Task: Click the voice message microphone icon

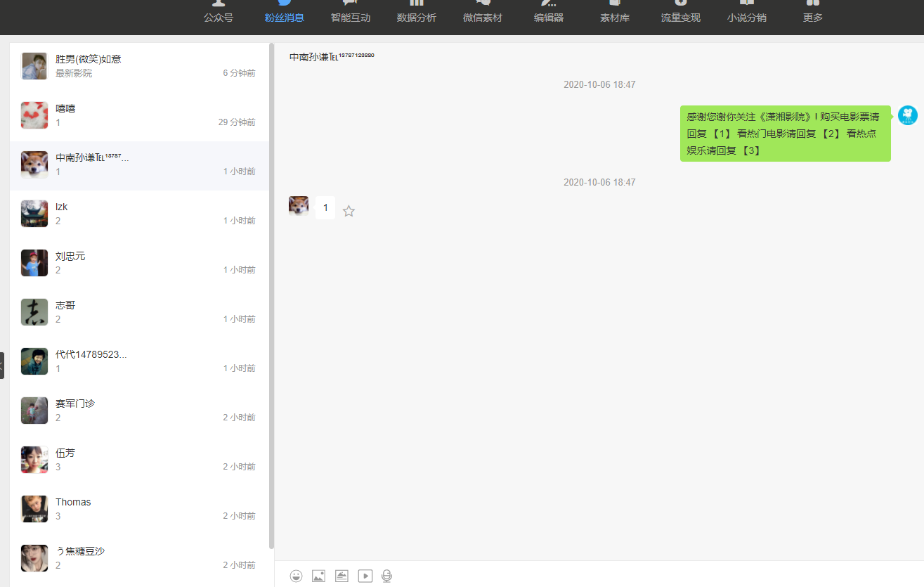Action: tap(386, 576)
